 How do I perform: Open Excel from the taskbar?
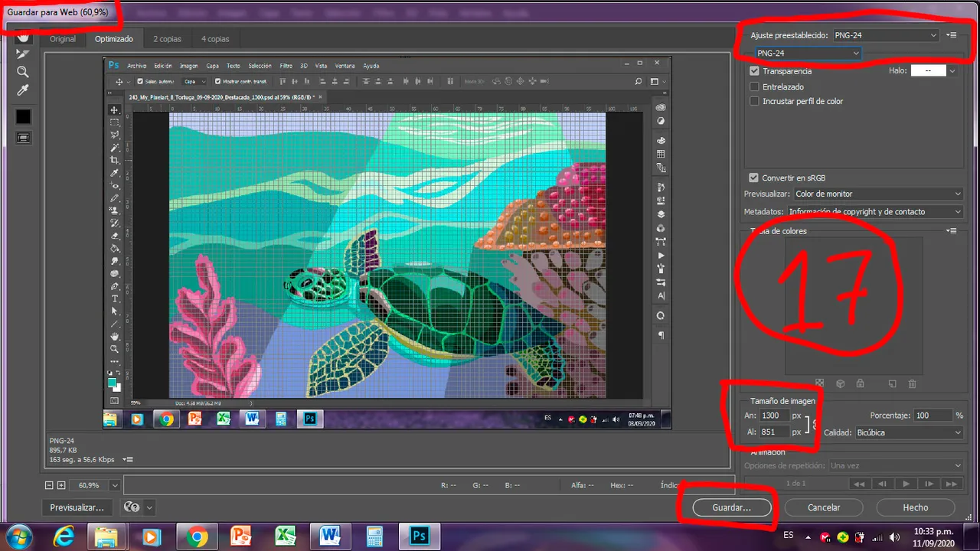285,536
